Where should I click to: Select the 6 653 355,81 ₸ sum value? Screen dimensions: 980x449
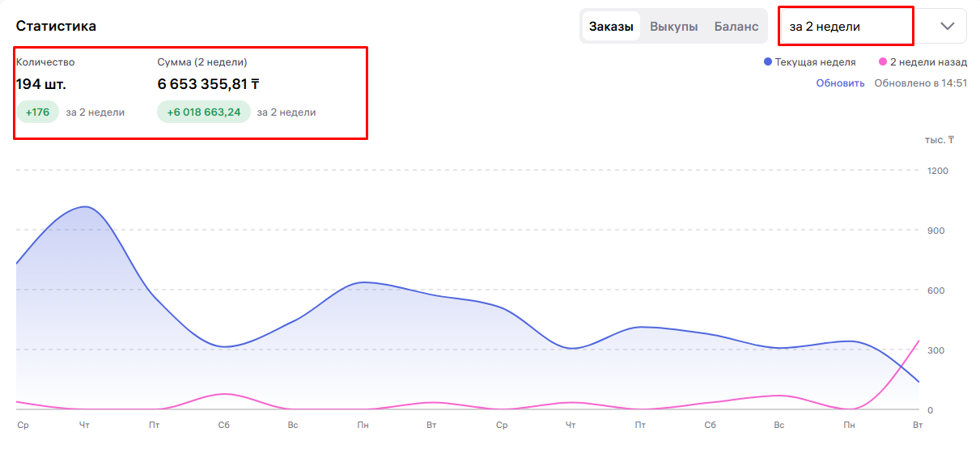pyautogui.click(x=208, y=84)
